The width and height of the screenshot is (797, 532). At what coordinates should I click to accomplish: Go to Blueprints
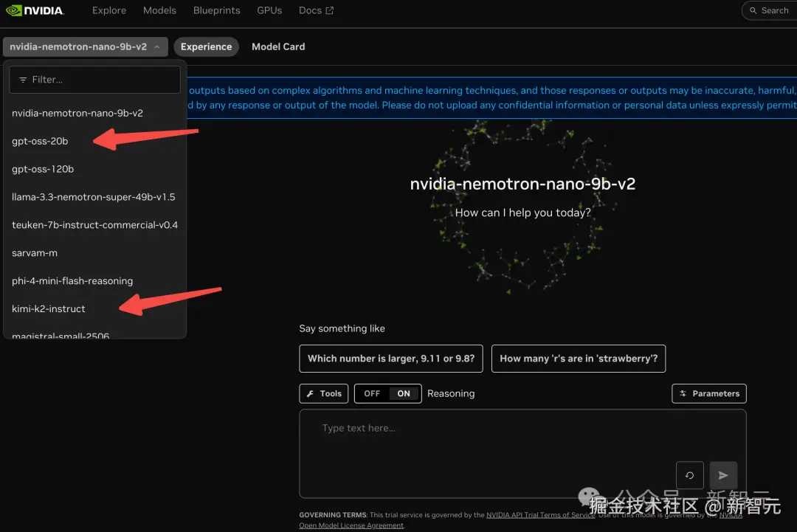(x=216, y=10)
